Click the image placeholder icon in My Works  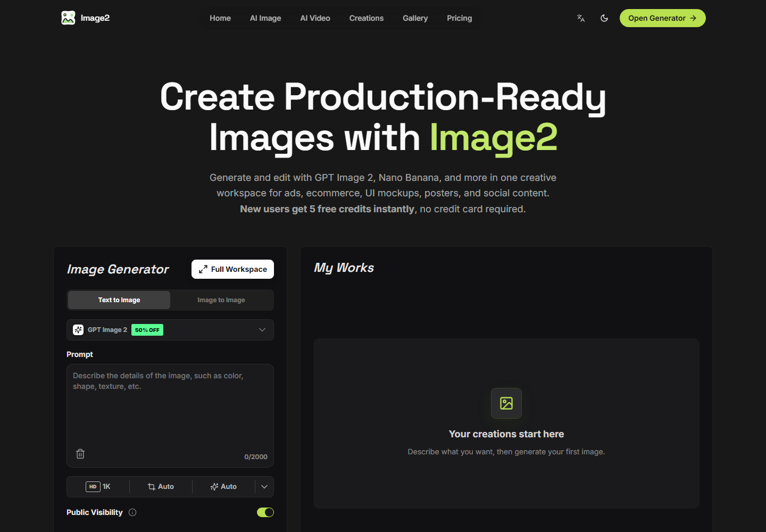click(506, 403)
